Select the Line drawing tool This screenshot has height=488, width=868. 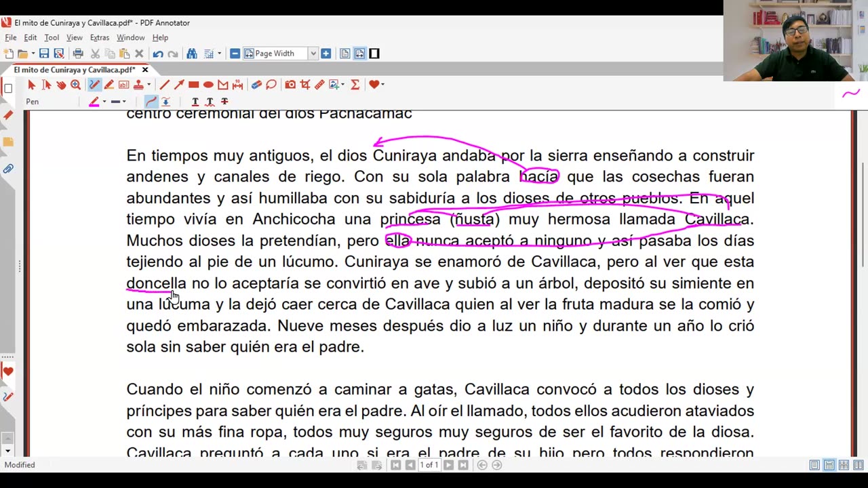[164, 85]
